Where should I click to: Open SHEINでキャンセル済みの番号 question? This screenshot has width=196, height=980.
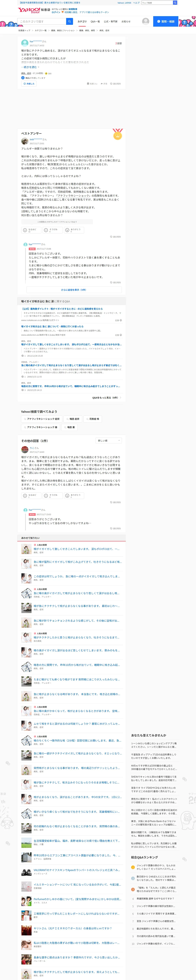(154, 778)
